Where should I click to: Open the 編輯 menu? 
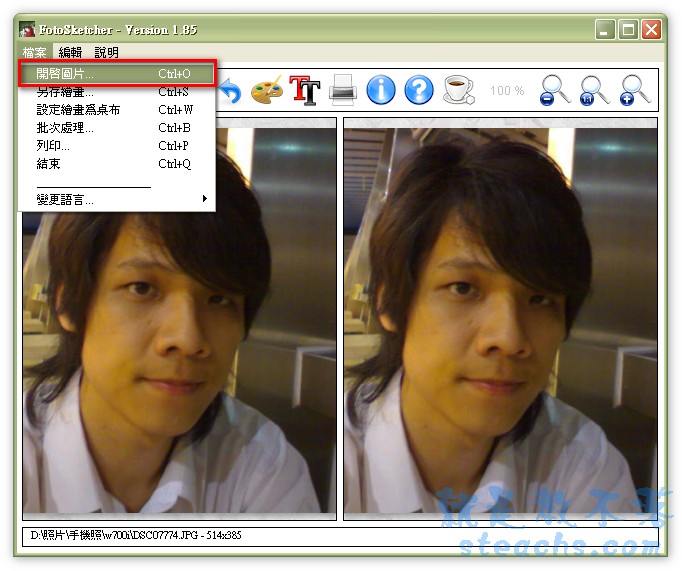[x=70, y=52]
